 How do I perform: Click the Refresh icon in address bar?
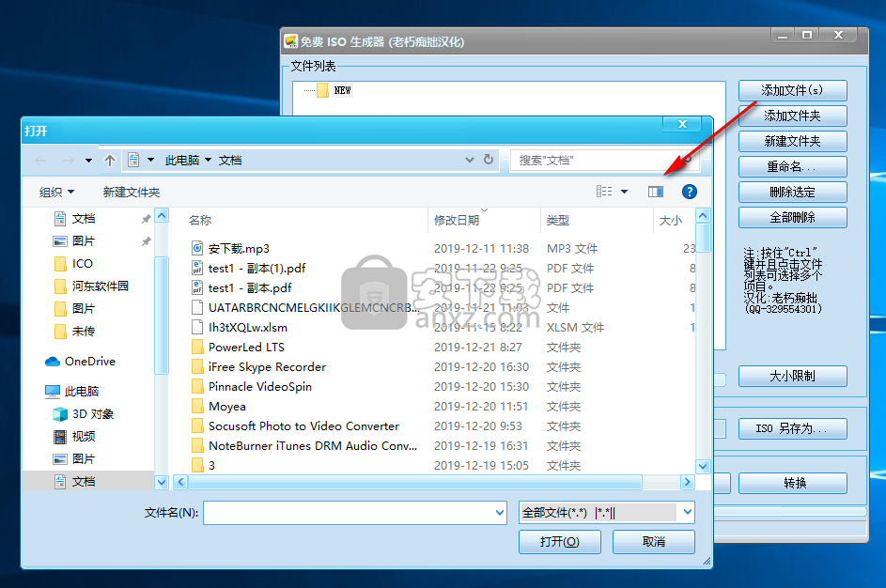tap(489, 160)
